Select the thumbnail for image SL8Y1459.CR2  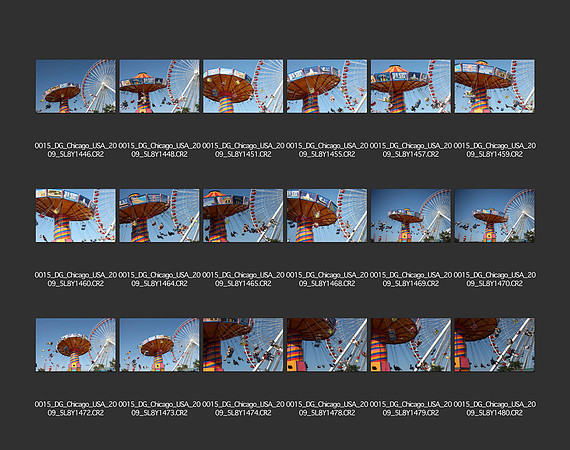click(495, 86)
